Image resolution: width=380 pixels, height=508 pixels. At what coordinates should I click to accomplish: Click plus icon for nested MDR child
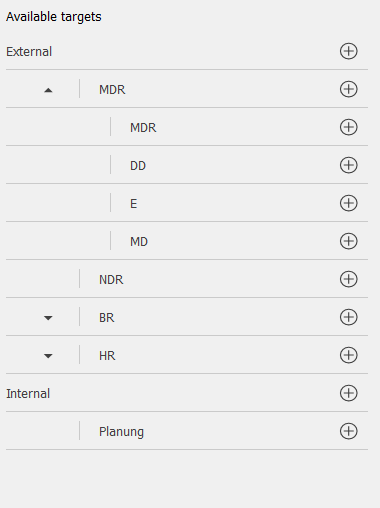[x=349, y=127]
